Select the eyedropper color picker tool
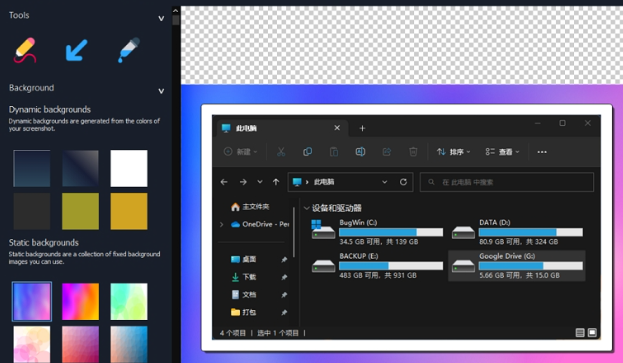Screen dimensions: 623x363 tap(128, 50)
